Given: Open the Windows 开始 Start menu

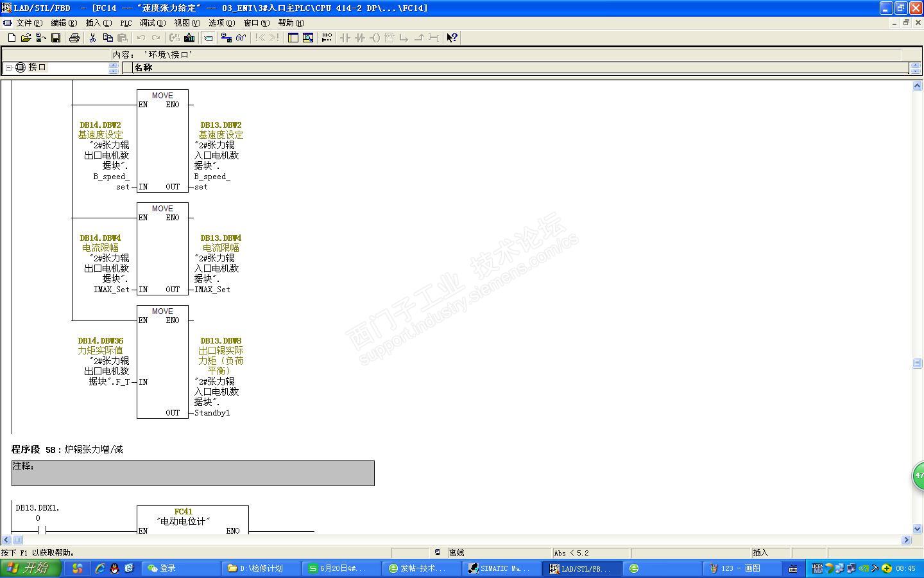Looking at the screenshot, I should (x=30, y=568).
